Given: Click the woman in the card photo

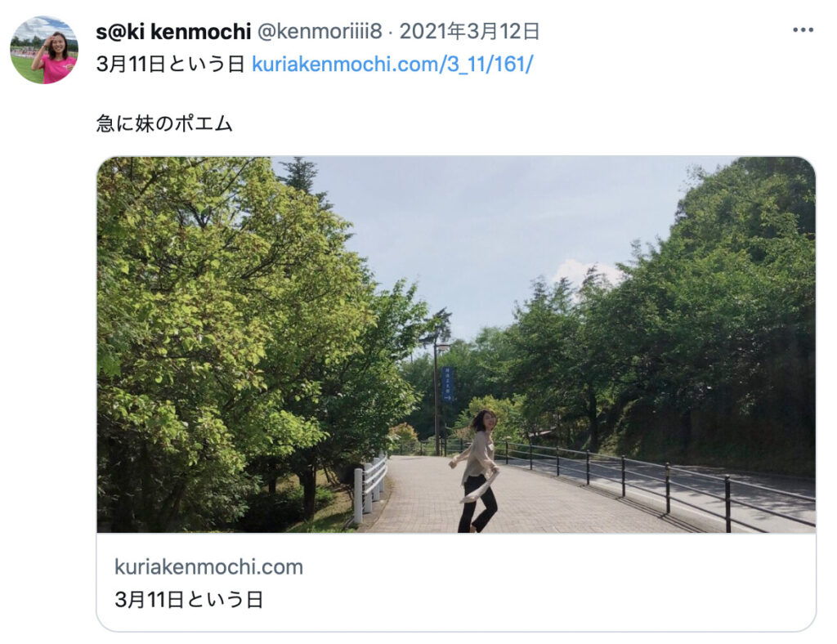Looking at the screenshot, I should pyautogui.click(x=478, y=472).
